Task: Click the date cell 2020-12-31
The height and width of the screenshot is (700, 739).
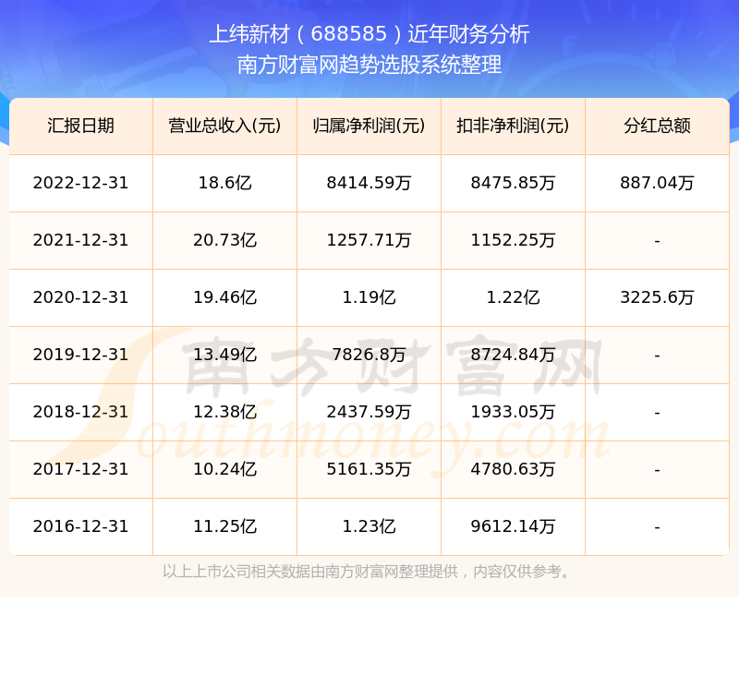Action: pyautogui.click(x=80, y=297)
